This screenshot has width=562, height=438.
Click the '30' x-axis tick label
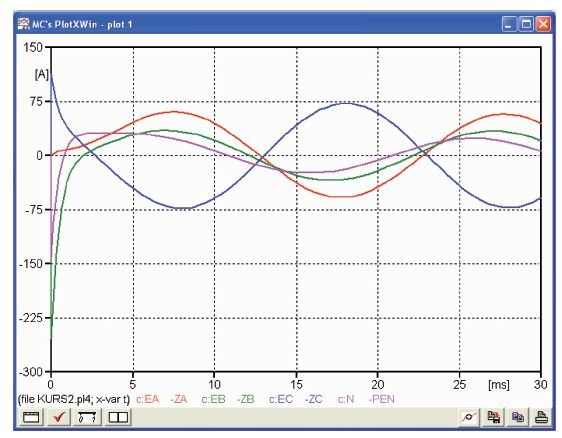[x=540, y=385]
